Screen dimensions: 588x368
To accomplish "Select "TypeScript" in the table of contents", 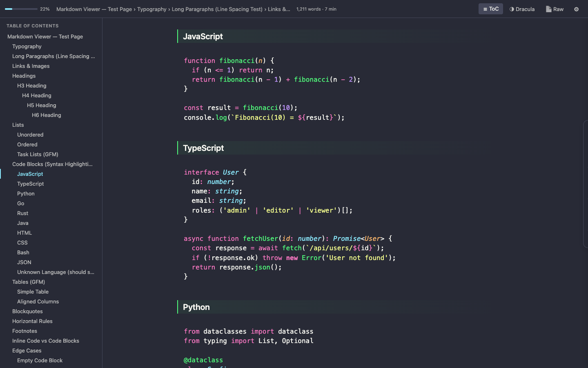I will pyautogui.click(x=30, y=184).
